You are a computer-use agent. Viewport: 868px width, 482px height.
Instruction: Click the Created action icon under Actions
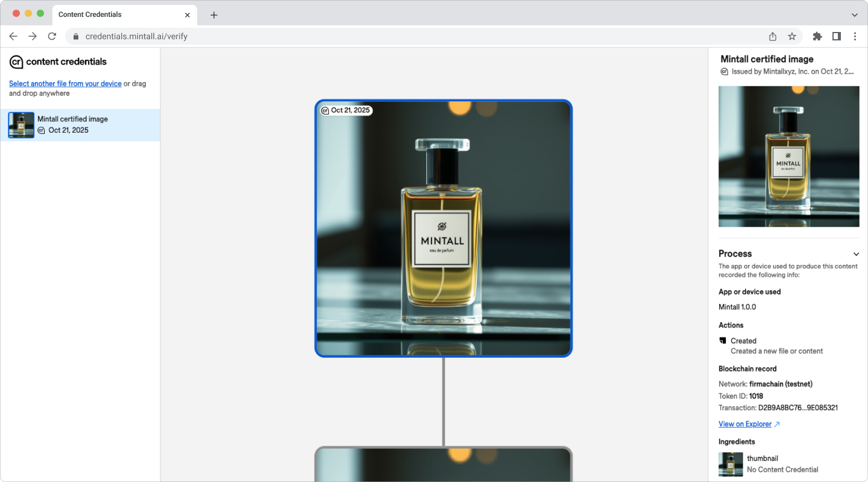[723, 340]
